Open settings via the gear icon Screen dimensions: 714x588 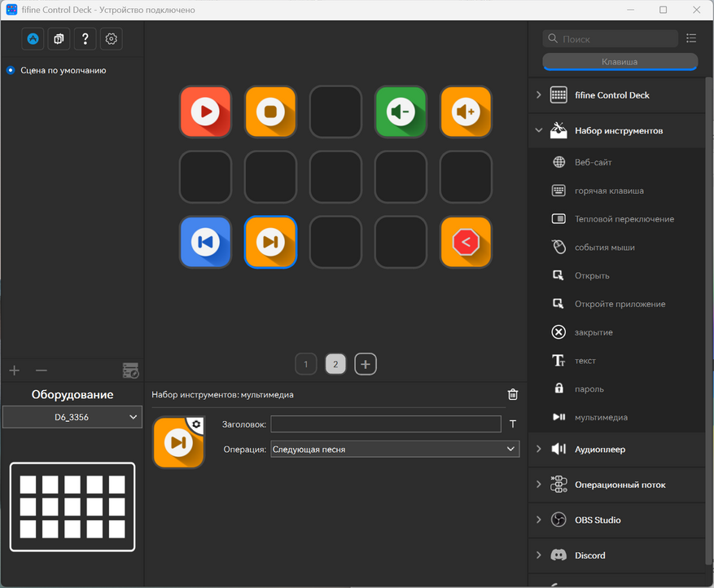112,38
